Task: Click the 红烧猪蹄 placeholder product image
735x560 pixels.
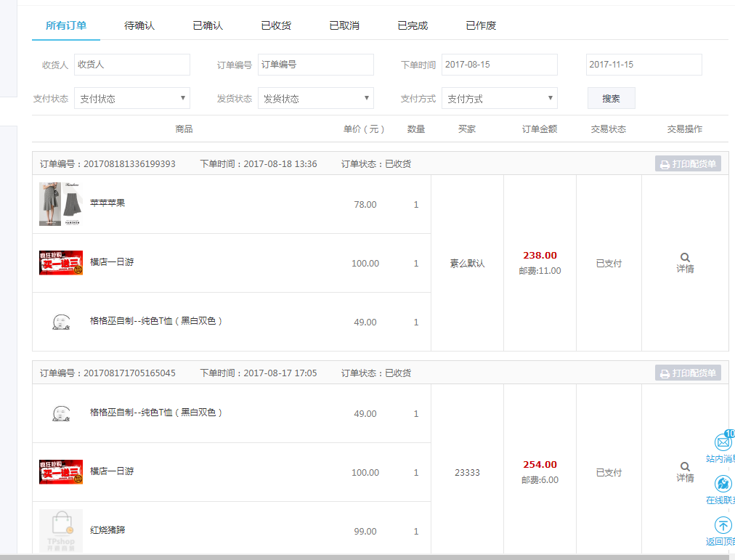Action: [x=61, y=531]
